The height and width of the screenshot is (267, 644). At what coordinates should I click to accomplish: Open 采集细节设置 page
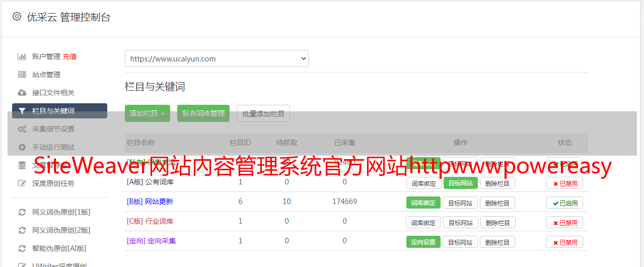click(x=53, y=129)
